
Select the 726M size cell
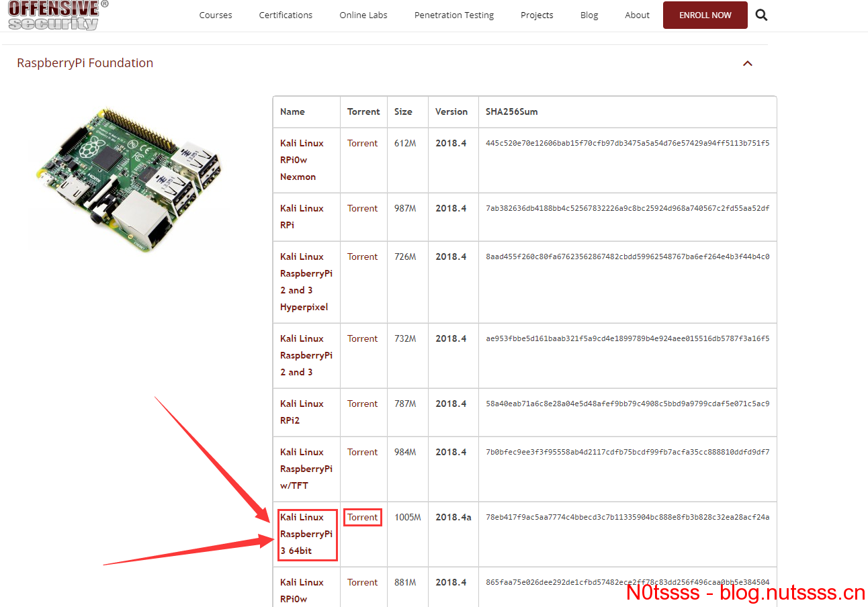click(x=405, y=256)
